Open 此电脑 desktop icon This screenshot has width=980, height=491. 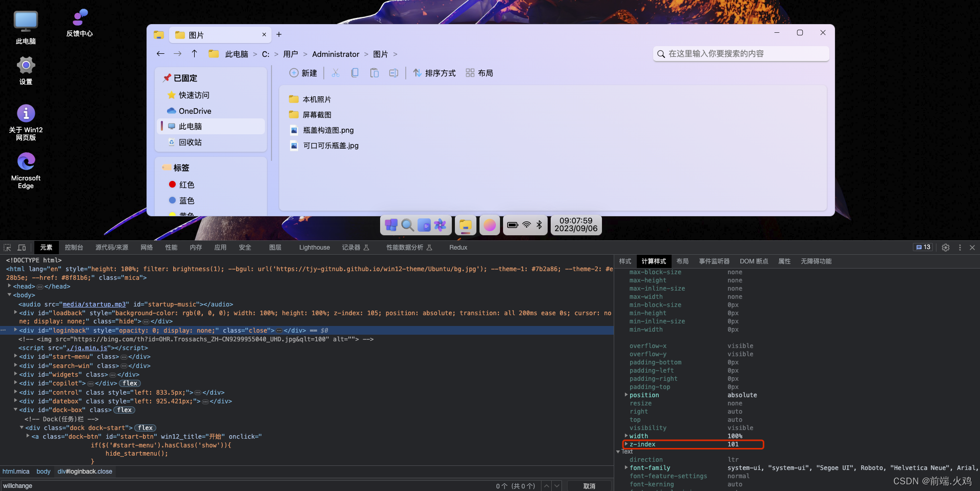[x=26, y=28]
